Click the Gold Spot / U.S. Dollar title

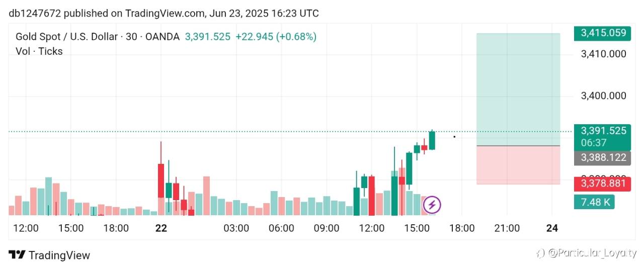pyautogui.click(x=66, y=37)
